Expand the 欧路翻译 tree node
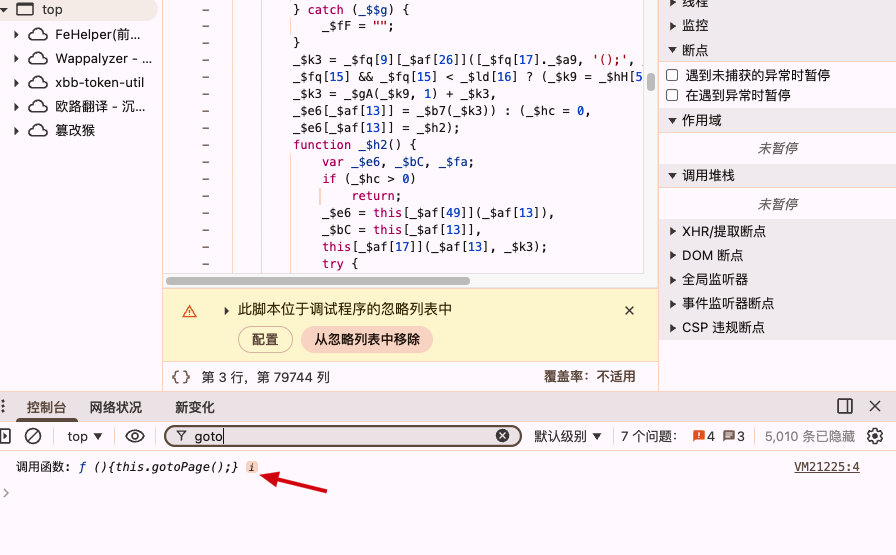 (16, 107)
